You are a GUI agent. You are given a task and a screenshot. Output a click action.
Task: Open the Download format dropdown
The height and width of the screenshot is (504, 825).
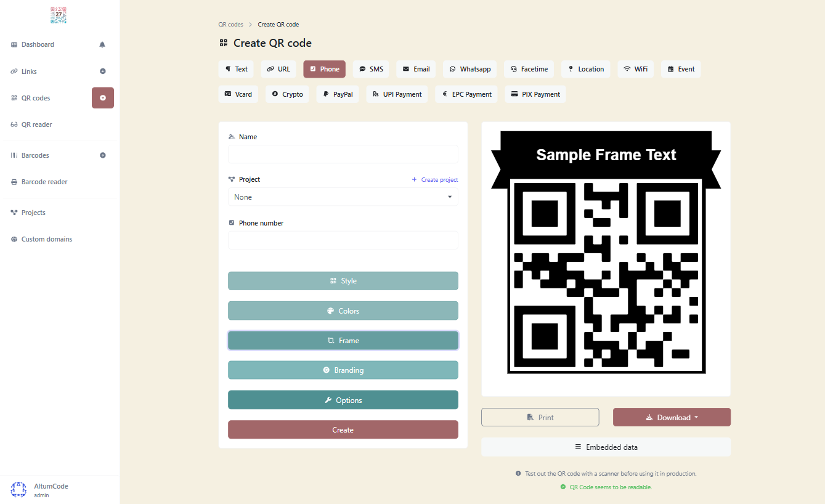672,417
